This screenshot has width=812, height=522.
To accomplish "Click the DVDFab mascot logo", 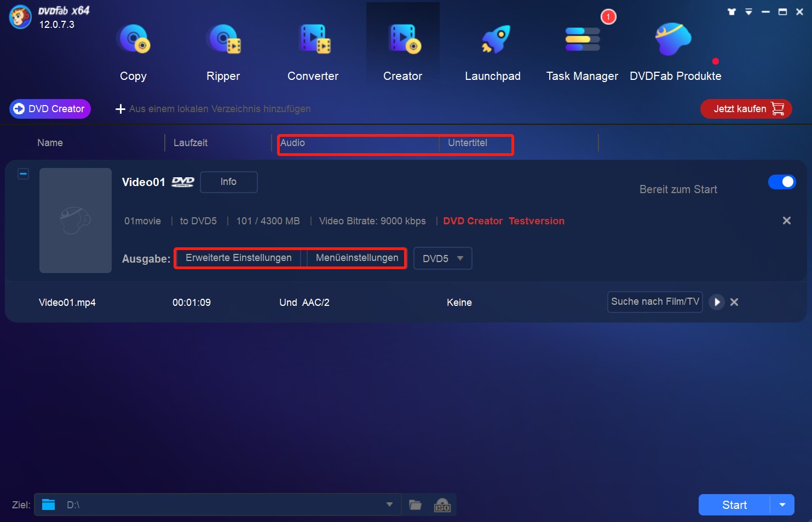I will pos(20,17).
